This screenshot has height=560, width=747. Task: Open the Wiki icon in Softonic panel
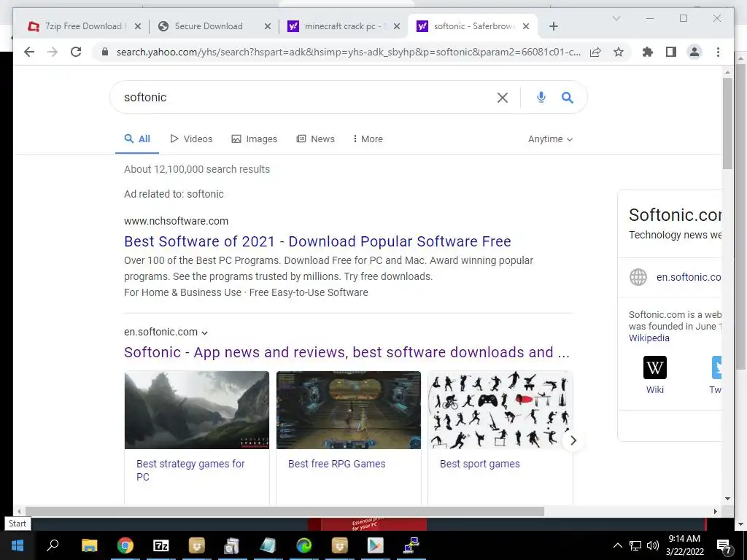coord(654,367)
